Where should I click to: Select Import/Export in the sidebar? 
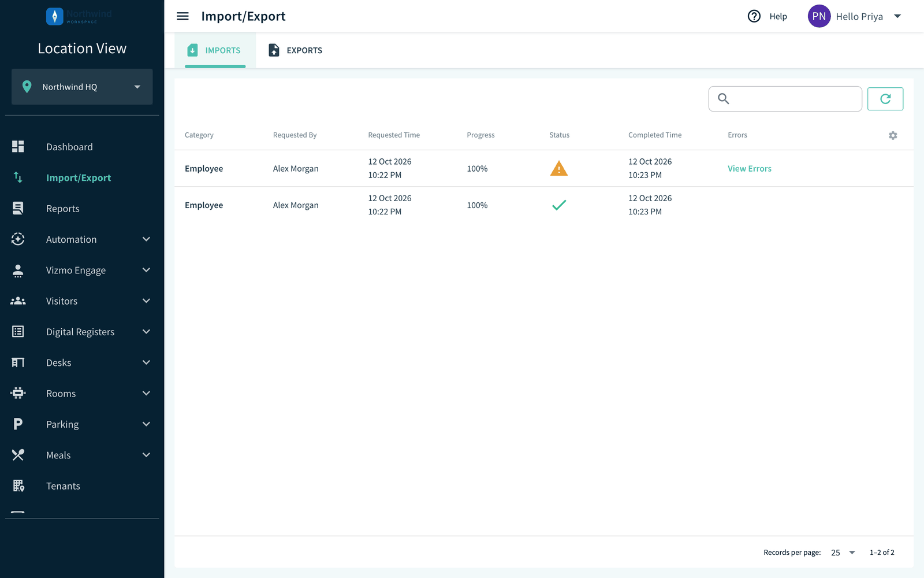[x=79, y=177]
